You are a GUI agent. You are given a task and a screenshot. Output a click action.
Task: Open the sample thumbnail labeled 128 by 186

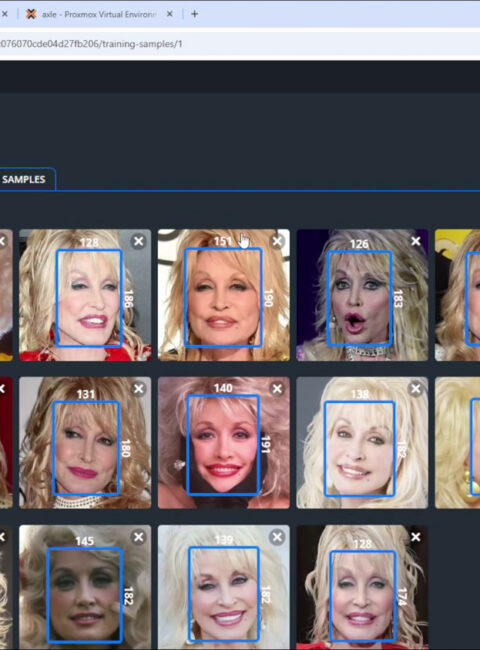click(85, 295)
